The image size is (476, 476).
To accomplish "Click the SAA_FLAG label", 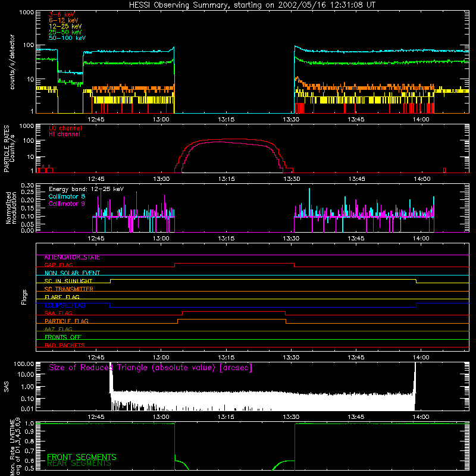I will point(58,314).
